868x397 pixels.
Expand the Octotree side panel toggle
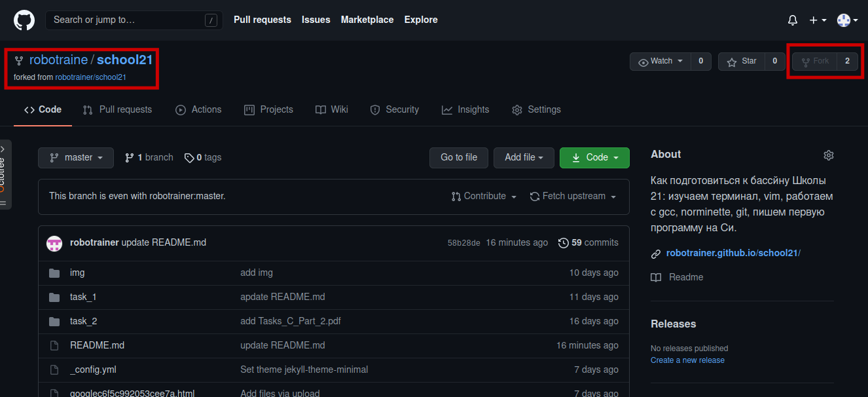(x=5, y=174)
